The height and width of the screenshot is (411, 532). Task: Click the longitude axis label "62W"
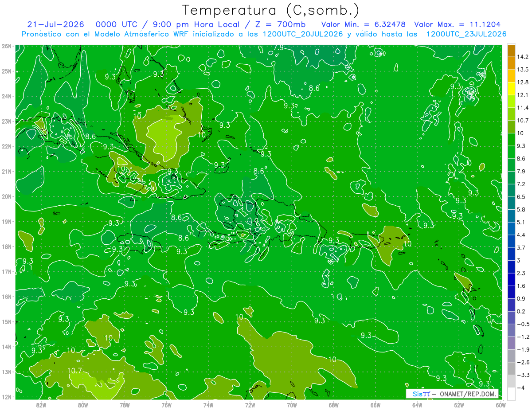click(x=459, y=405)
